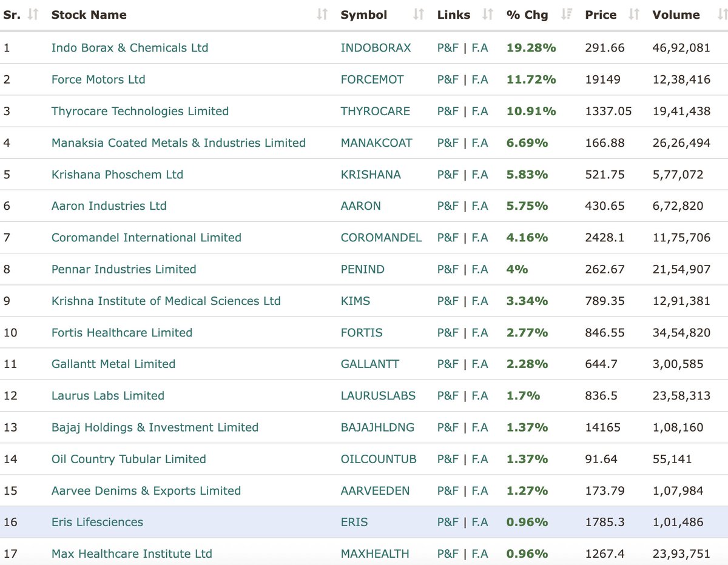Open F.A link in Coromandel row
Viewport: 728px width, 565px height.
[x=479, y=238]
